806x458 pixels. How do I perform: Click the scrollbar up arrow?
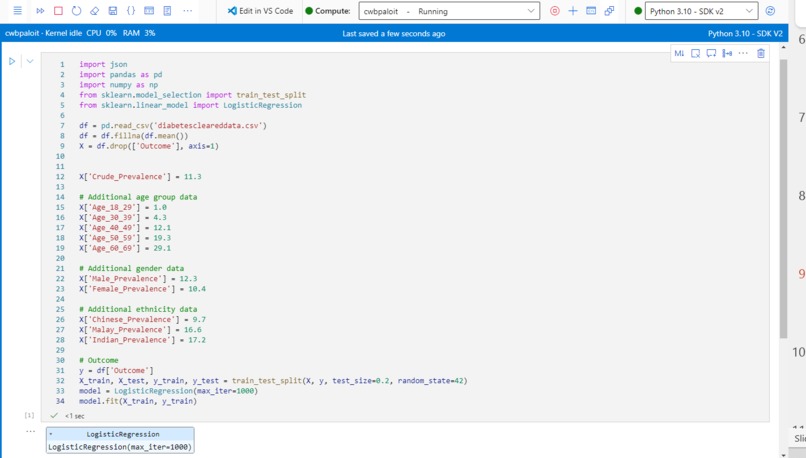pos(783,47)
